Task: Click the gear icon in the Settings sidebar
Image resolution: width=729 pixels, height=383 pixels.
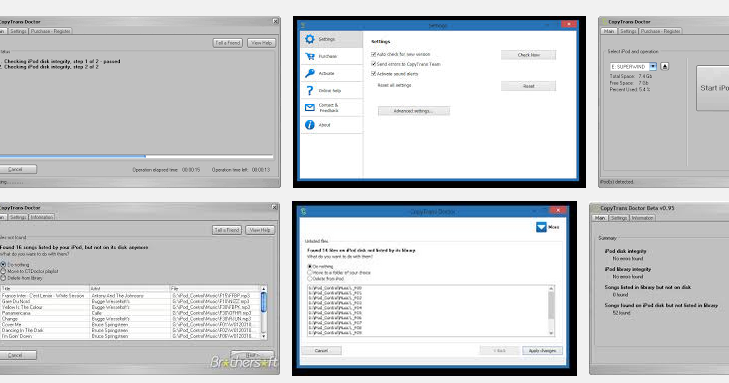Action: (x=310, y=39)
